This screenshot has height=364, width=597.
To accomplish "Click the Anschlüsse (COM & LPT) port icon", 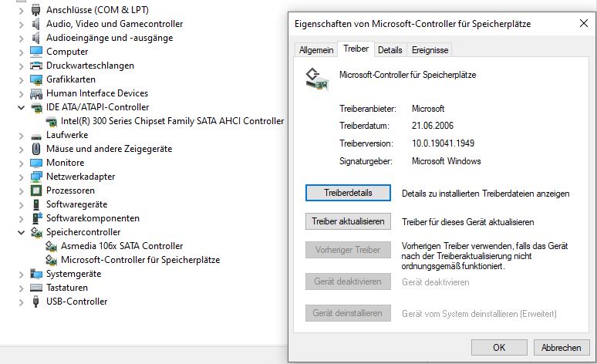I will tap(35, 10).
